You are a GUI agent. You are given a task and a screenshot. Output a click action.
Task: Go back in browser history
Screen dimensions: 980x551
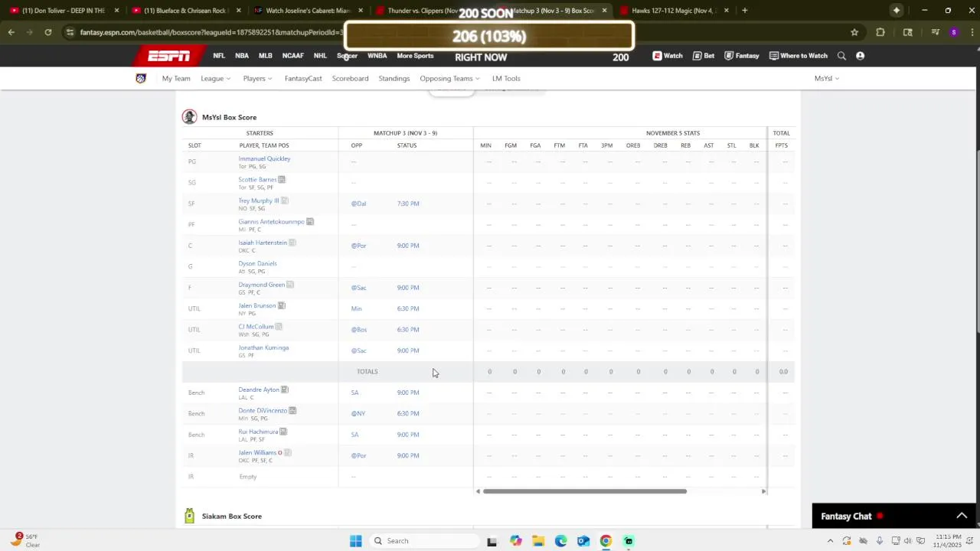pos(11,32)
